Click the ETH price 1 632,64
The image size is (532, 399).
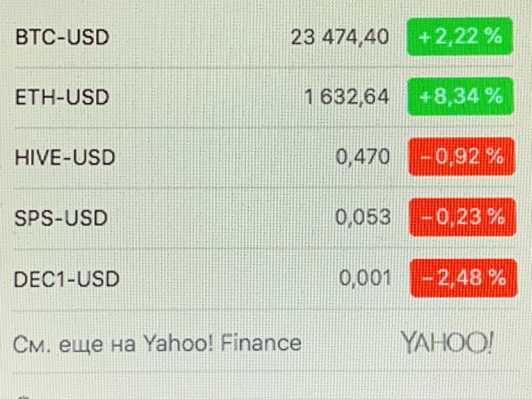(347, 97)
